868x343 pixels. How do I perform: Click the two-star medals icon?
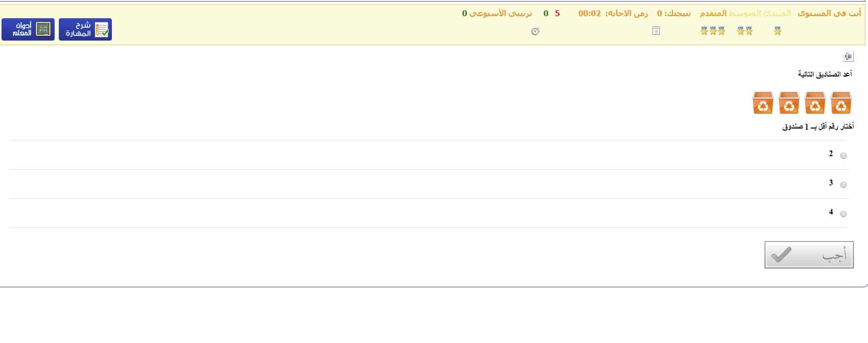745,31
